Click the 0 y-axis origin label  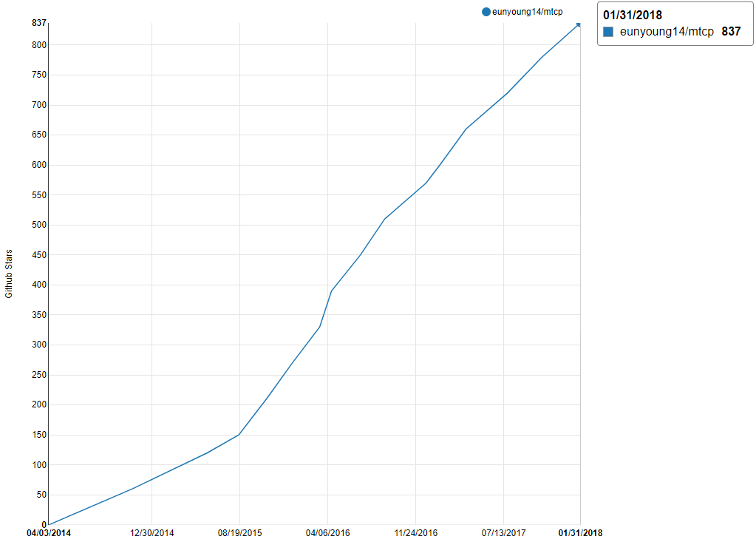tap(44, 525)
